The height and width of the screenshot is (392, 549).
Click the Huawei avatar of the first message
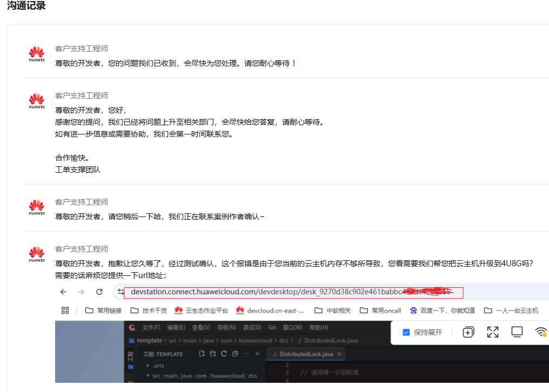(37, 54)
